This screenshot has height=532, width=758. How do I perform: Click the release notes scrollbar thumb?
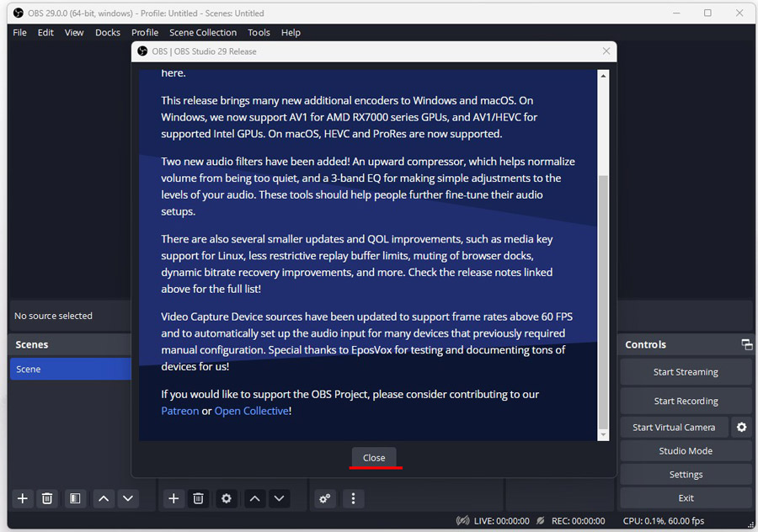pos(603,302)
